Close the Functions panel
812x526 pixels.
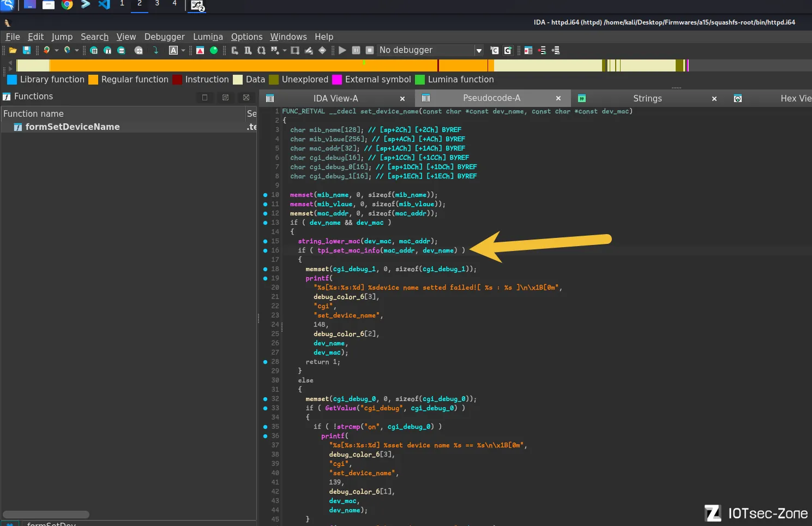pos(246,97)
